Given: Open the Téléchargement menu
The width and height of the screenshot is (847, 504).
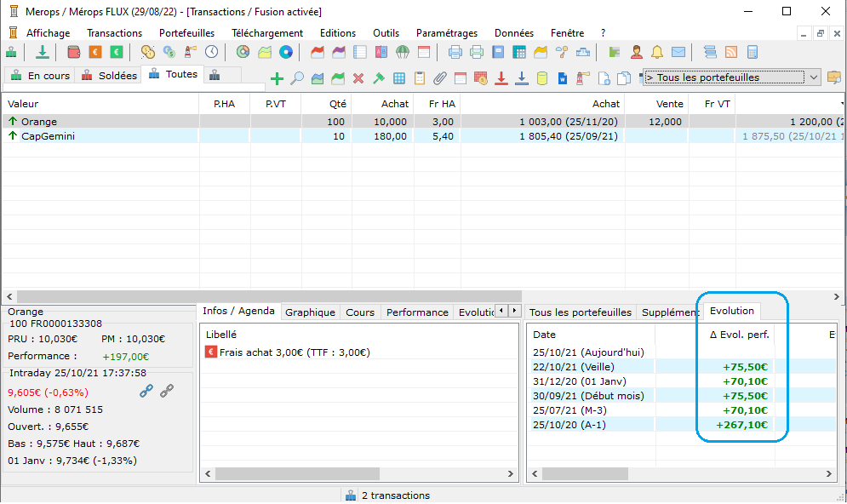Looking at the screenshot, I should [x=267, y=33].
